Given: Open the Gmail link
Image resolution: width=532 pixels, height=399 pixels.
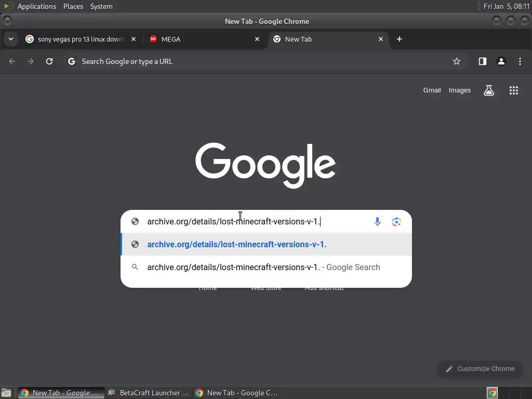Looking at the screenshot, I should coord(432,90).
